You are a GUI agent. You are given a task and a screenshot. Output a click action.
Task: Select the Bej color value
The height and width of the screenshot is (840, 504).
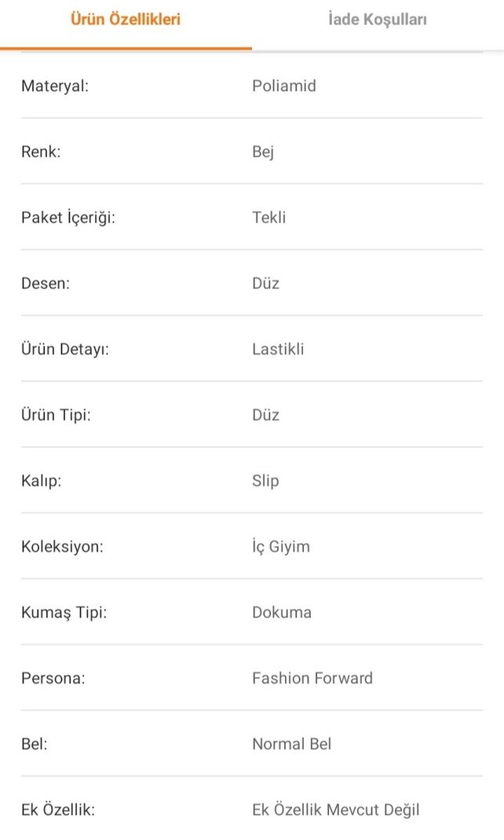click(x=262, y=152)
